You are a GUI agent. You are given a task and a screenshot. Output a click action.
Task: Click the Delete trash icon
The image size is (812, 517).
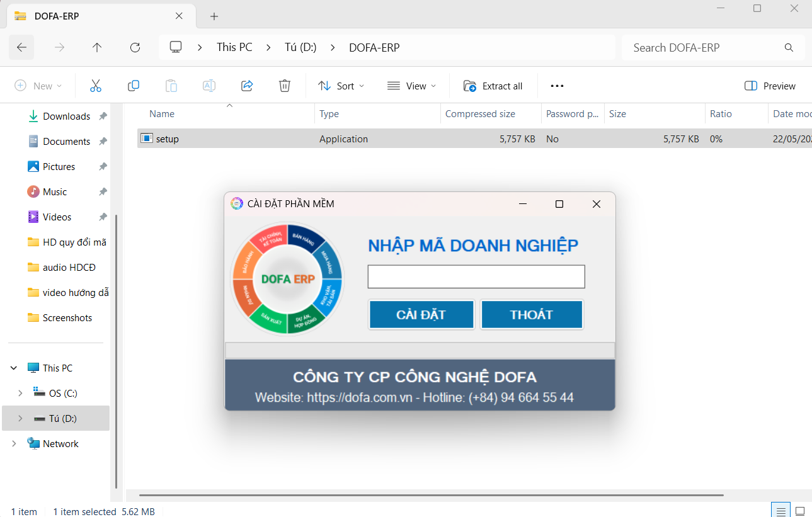coord(285,86)
